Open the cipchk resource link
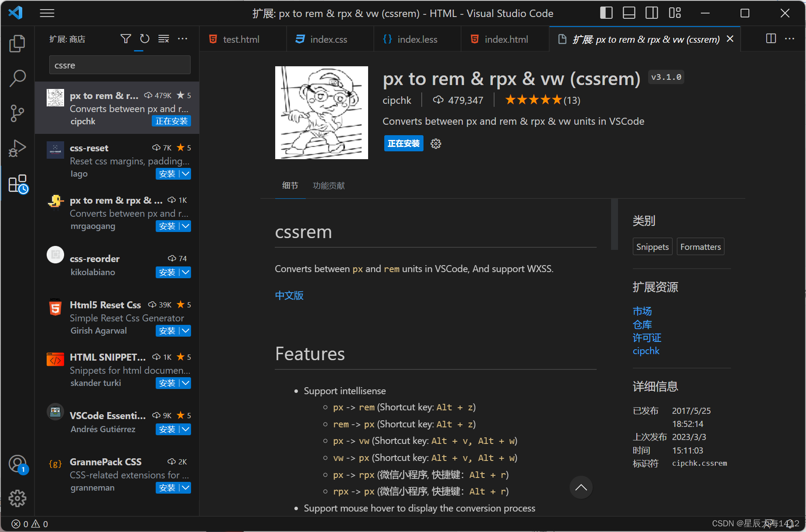The width and height of the screenshot is (806, 532). [646, 351]
